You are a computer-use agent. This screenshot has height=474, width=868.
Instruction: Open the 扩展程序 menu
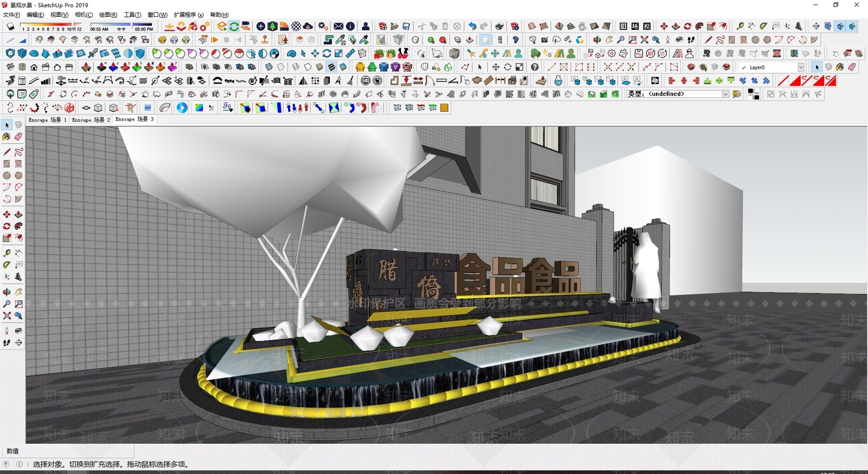[x=188, y=15]
